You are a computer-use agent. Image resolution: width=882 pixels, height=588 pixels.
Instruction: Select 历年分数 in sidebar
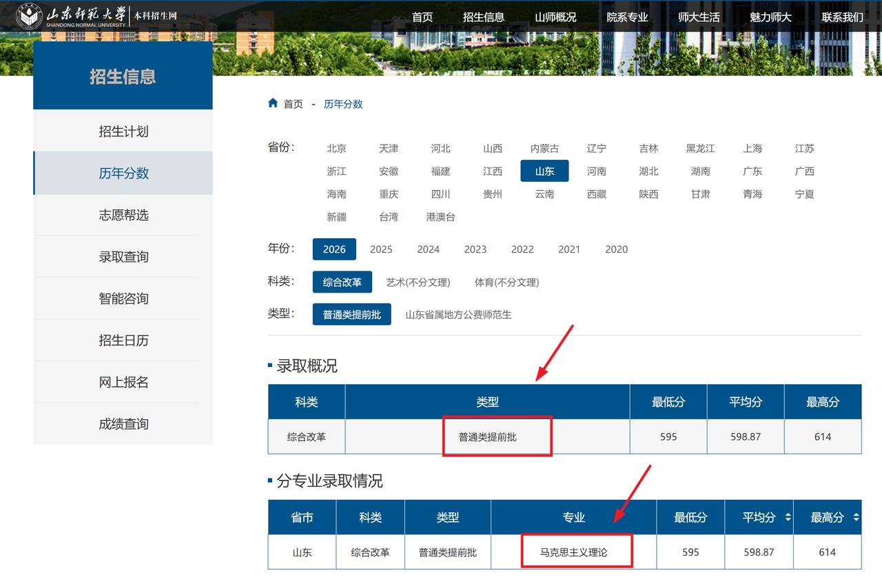pos(123,173)
